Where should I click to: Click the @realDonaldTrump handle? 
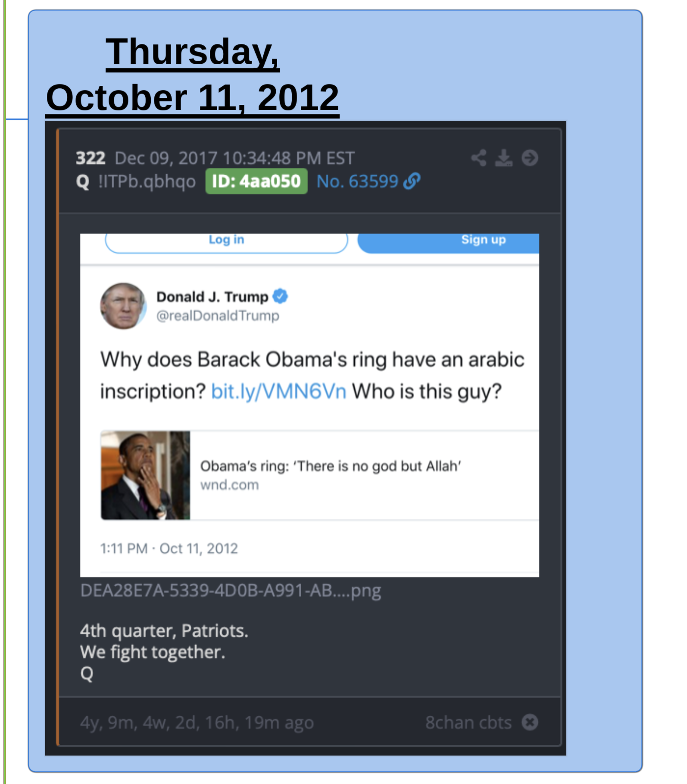click(x=218, y=316)
